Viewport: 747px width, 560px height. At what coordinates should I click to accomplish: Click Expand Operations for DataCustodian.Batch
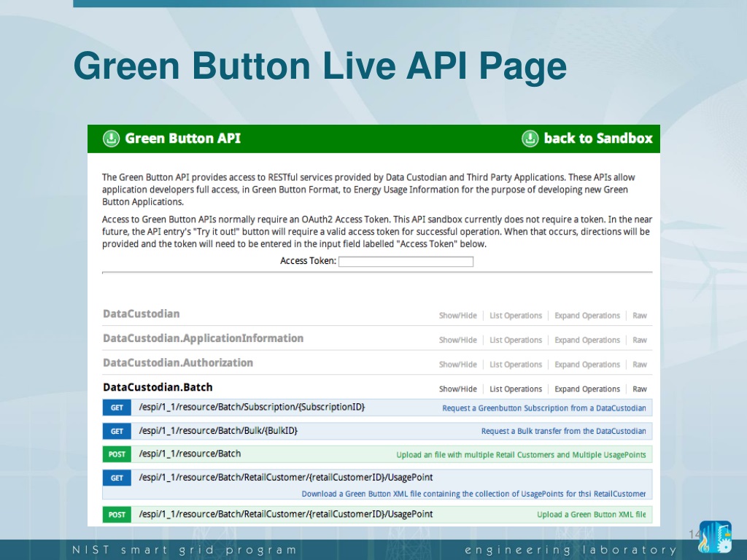[587, 389]
